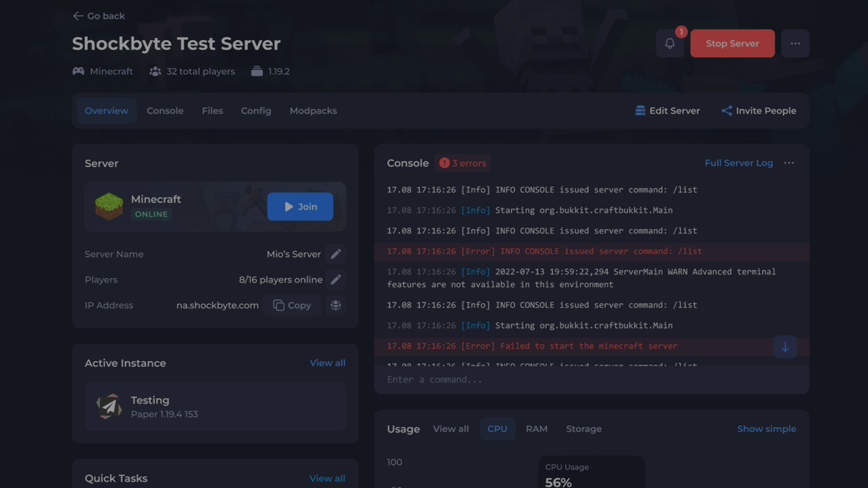The image size is (868, 488).
Task: Open the header three-dot more options menu
Action: (795, 43)
